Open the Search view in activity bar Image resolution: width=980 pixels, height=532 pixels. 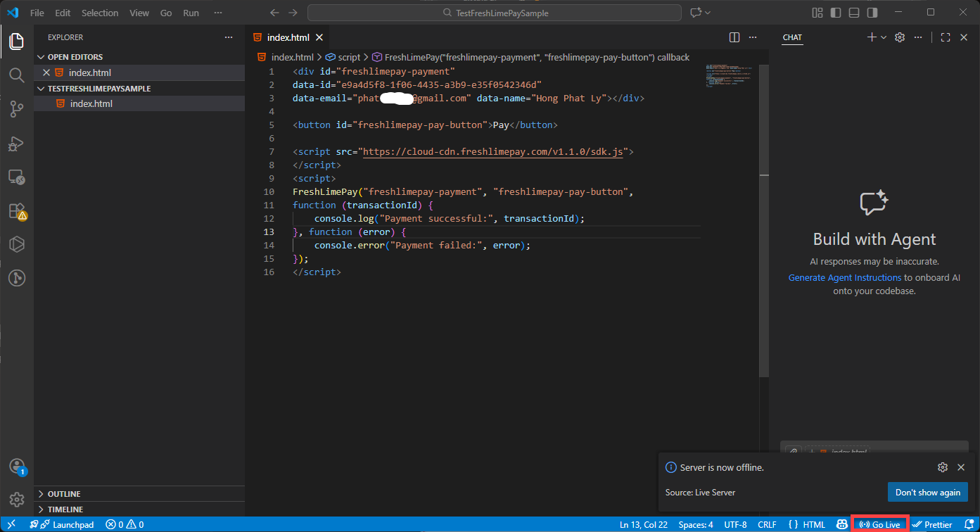tap(16, 75)
